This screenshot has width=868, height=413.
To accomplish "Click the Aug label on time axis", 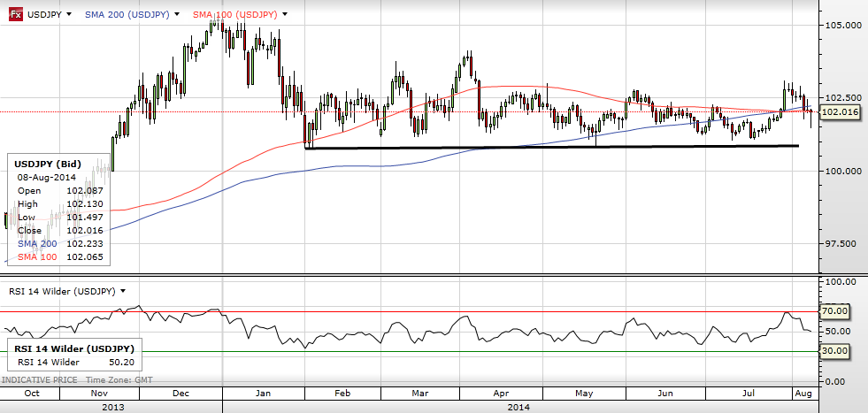I will tap(803, 393).
